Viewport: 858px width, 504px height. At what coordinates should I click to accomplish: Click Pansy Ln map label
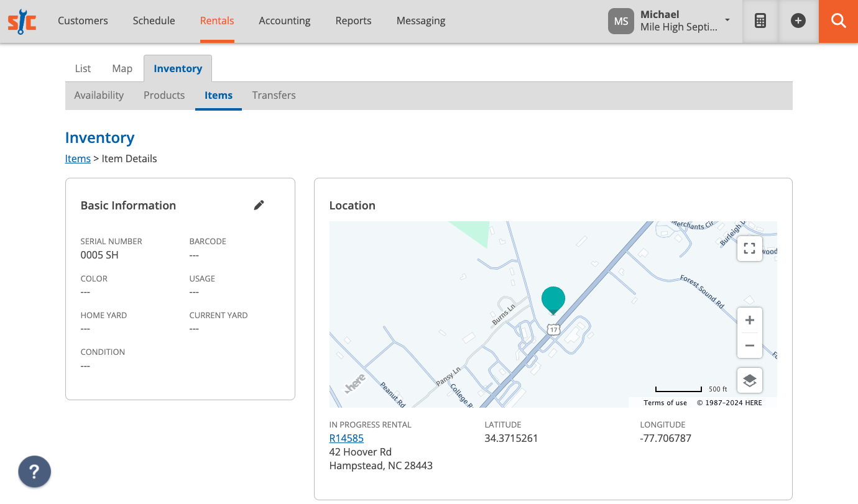(448, 377)
